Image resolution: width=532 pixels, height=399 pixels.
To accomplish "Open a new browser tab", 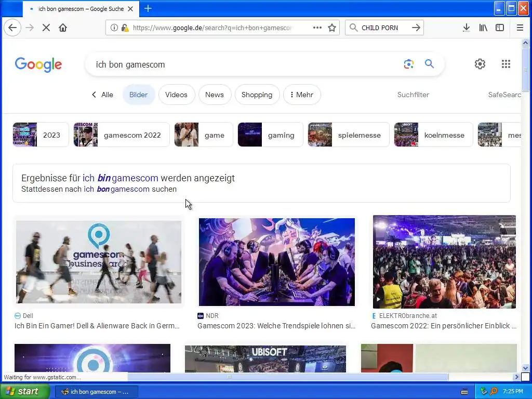I will coord(148,8).
